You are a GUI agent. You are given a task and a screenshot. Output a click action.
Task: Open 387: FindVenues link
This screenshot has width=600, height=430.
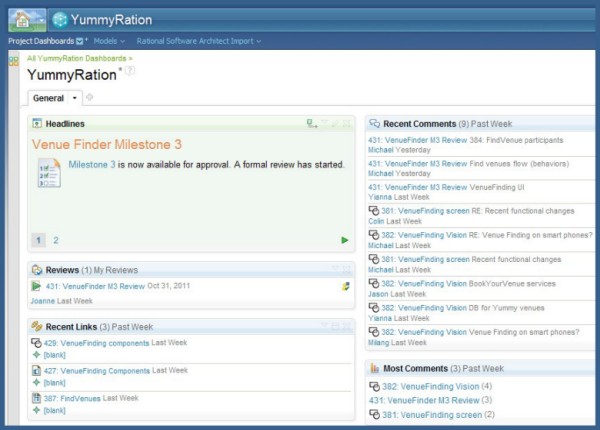tap(72, 398)
